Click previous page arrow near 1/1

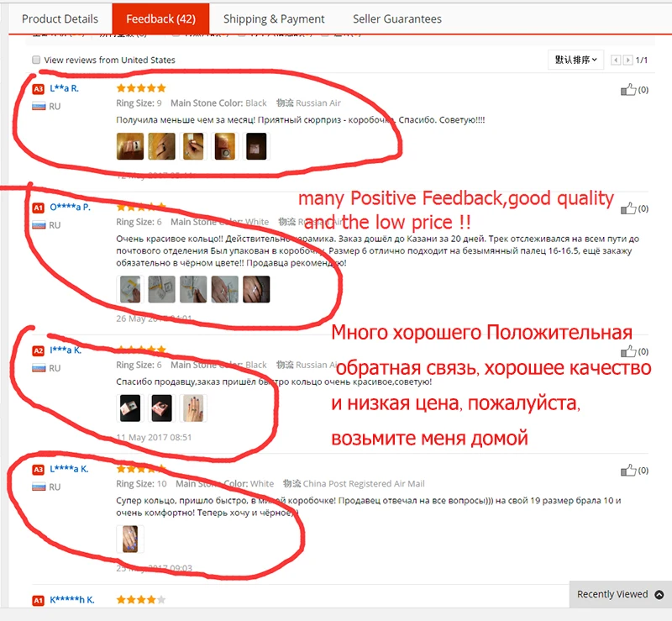[x=616, y=60]
